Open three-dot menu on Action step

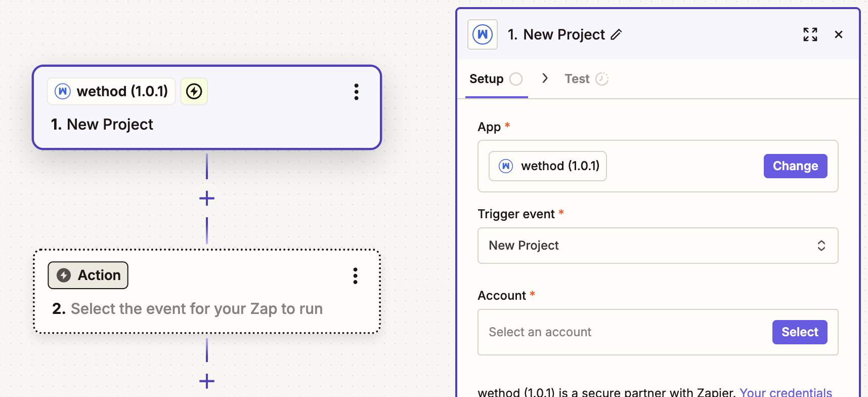(355, 276)
